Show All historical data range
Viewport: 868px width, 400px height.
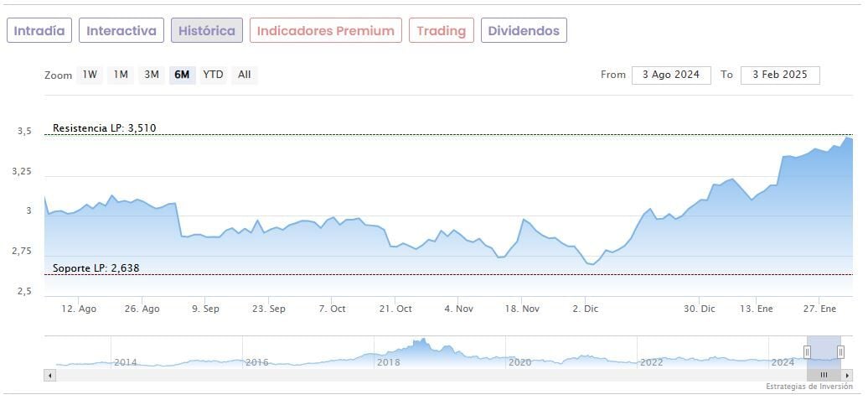pos(244,75)
